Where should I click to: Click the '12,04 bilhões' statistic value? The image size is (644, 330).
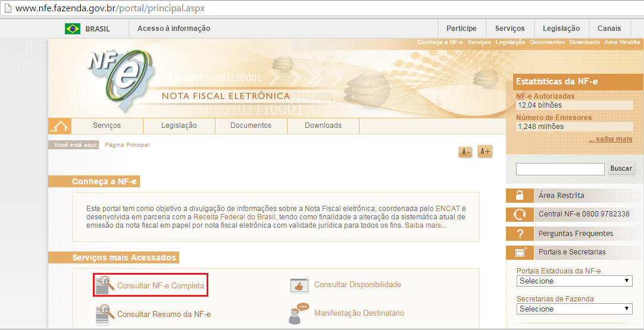coord(574,105)
